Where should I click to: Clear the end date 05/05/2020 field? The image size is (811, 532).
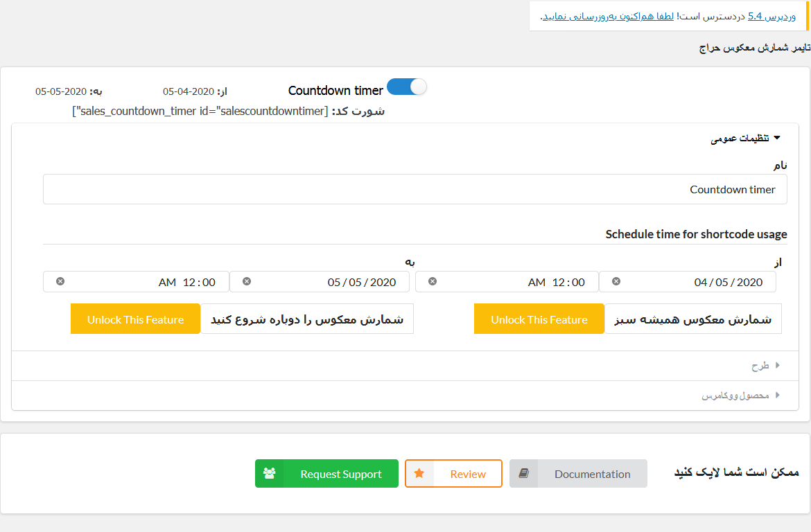(x=247, y=281)
